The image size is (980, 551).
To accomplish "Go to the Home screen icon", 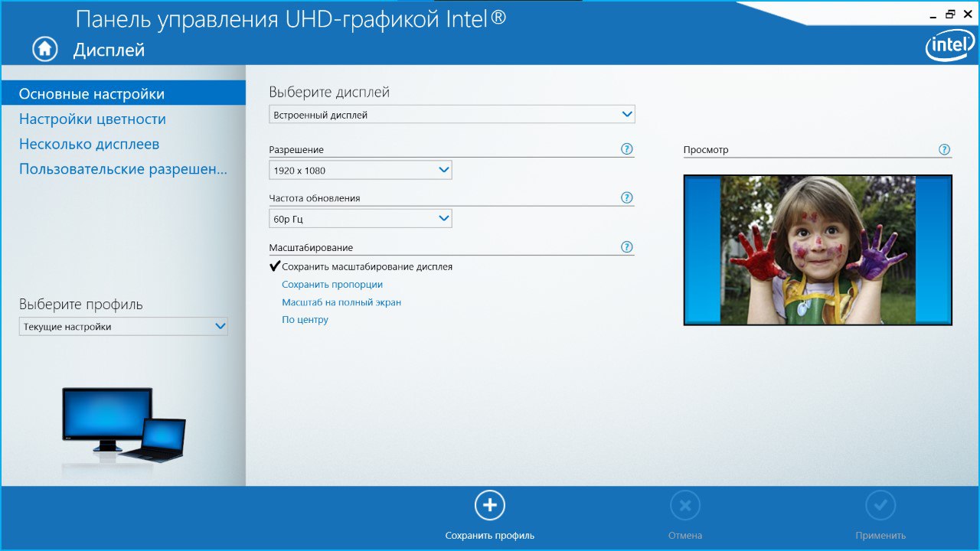I will click(45, 48).
